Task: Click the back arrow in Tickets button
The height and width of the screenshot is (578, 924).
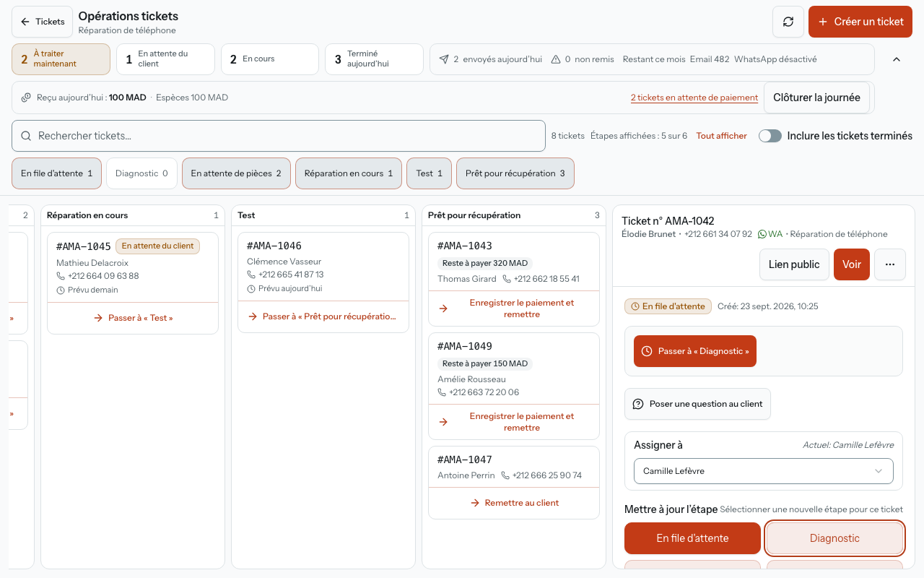Action: point(25,22)
